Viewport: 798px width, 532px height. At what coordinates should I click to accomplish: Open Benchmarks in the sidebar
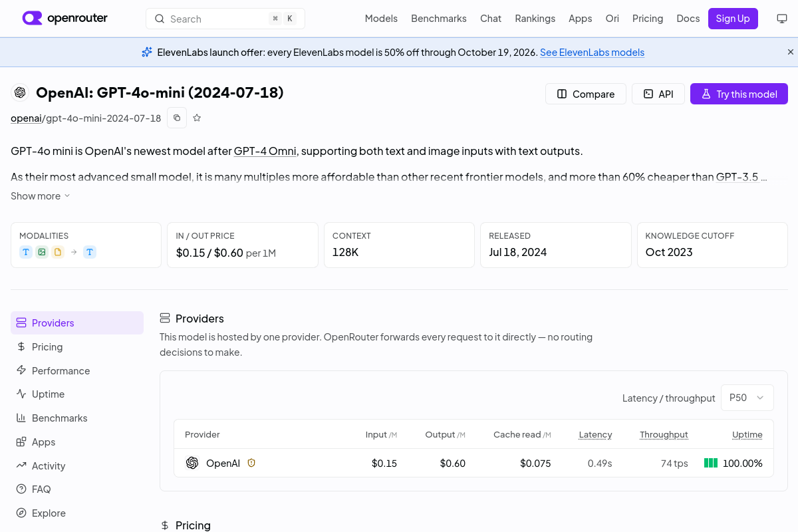point(77,418)
